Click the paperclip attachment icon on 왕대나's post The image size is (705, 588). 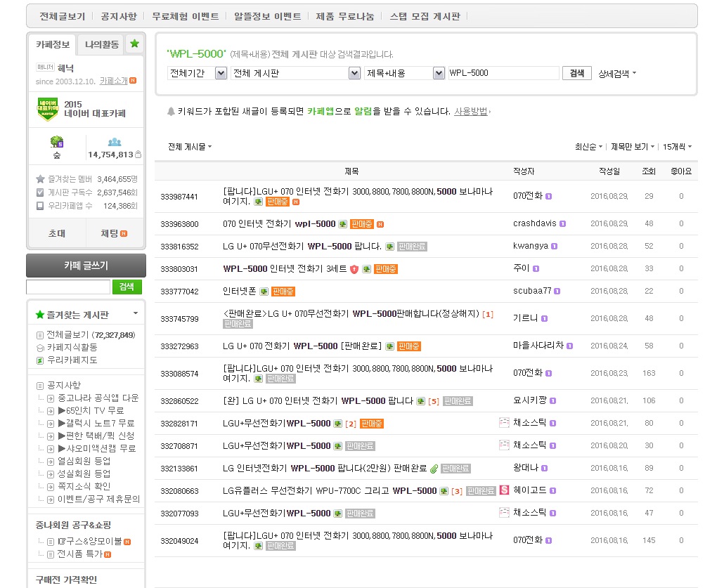(434, 469)
